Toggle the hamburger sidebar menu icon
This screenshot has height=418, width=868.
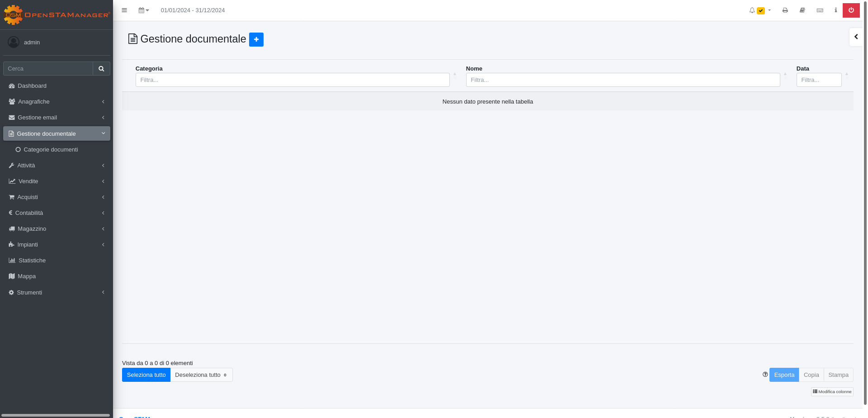(x=124, y=10)
